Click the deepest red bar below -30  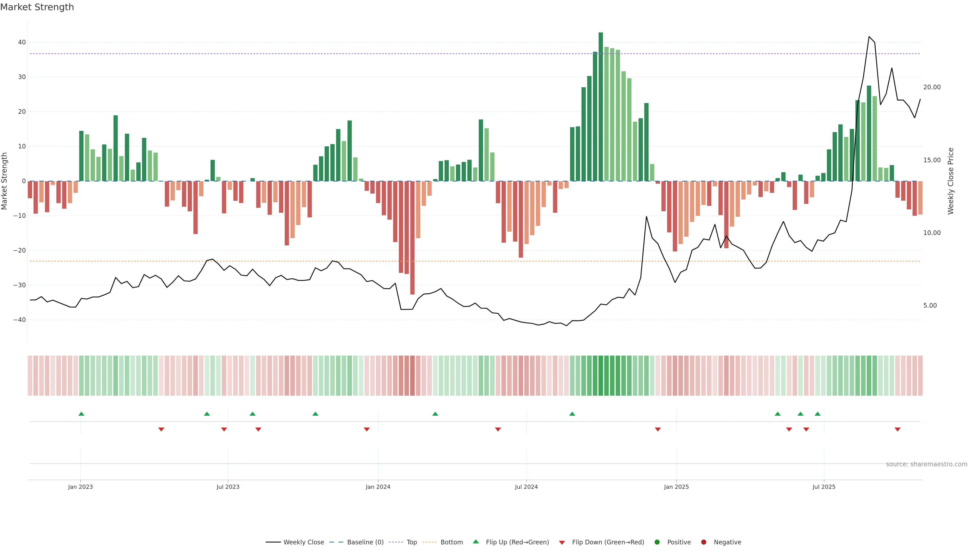[x=412, y=238]
